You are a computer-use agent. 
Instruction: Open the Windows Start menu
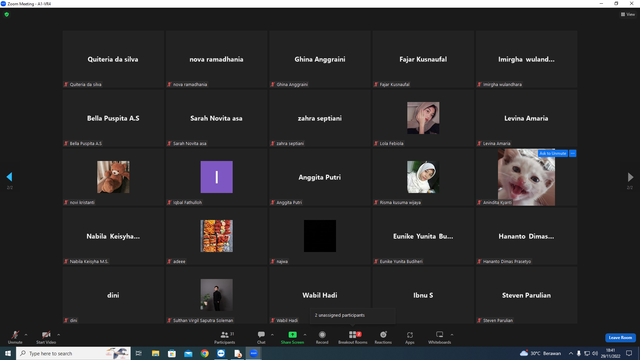(8, 353)
